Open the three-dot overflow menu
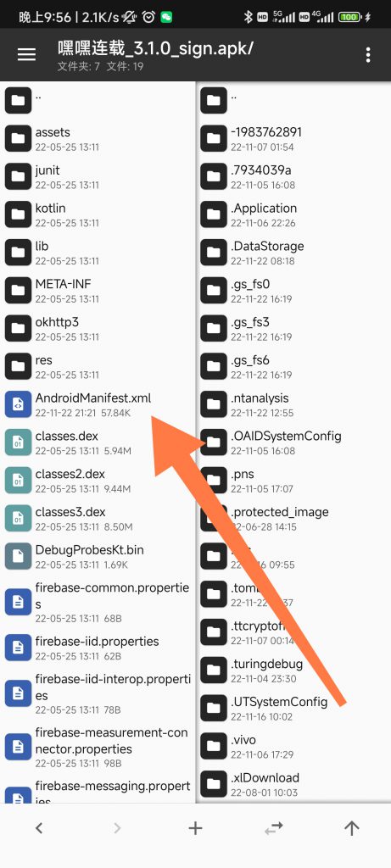This screenshot has width=391, height=868. [368, 54]
